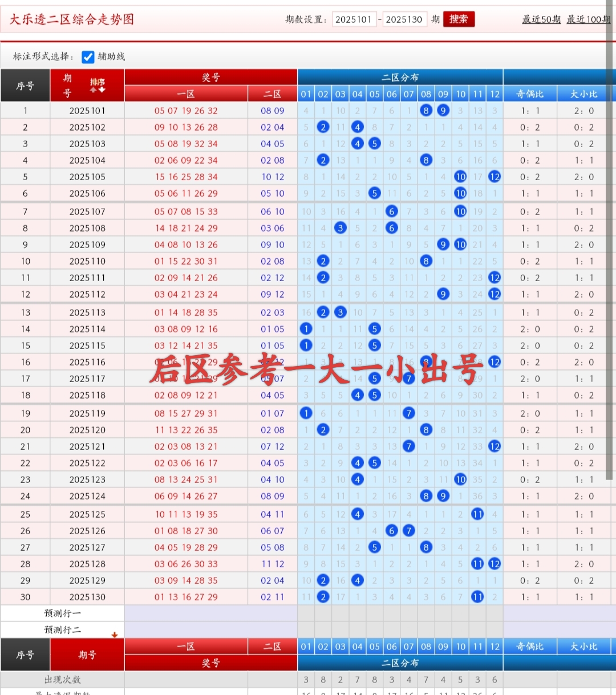The width and height of the screenshot is (616, 695).
Task: Toggle the 辅助线 checkbox
Action: (x=88, y=57)
